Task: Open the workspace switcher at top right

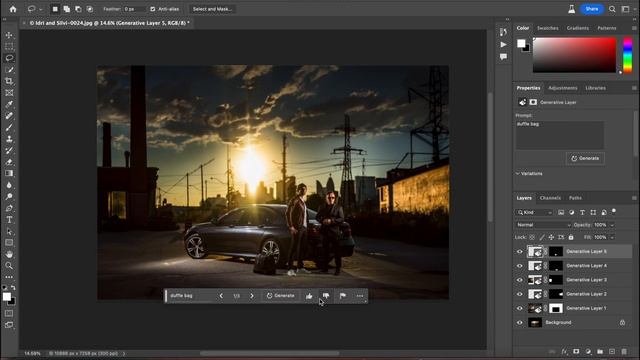Action: (626, 9)
